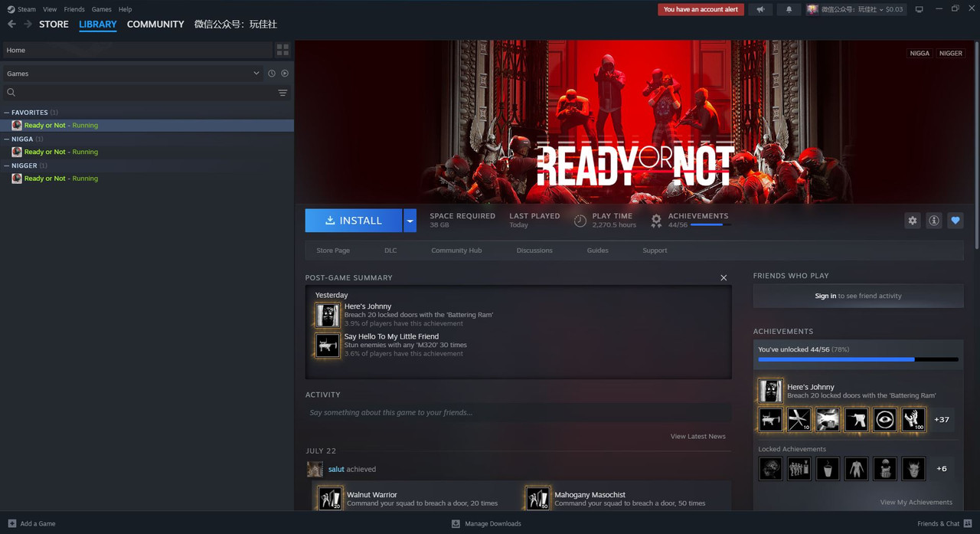
Task: Collapse the FAVORITES collection
Action: [x=7, y=113]
